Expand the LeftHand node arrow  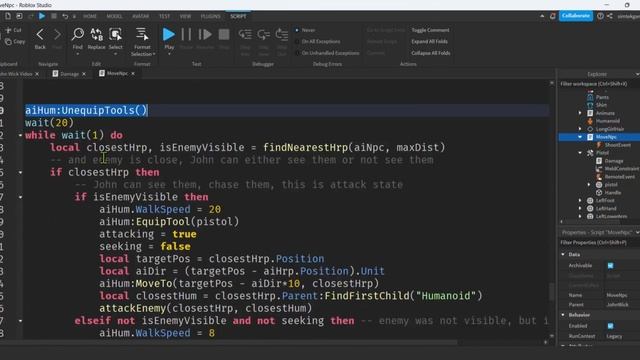(x=580, y=209)
